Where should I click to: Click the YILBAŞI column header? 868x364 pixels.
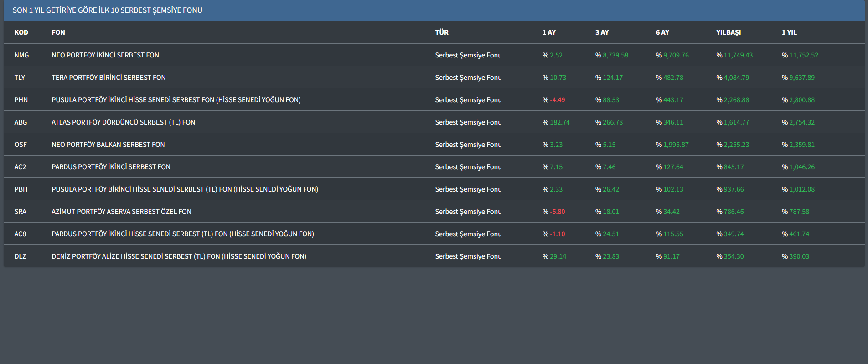pyautogui.click(x=728, y=32)
